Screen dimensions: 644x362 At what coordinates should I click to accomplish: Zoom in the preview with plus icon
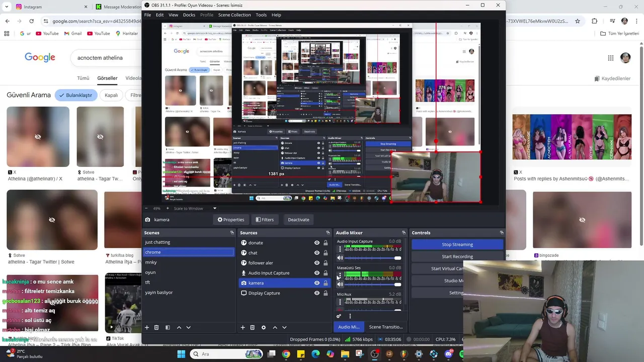[169, 208]
